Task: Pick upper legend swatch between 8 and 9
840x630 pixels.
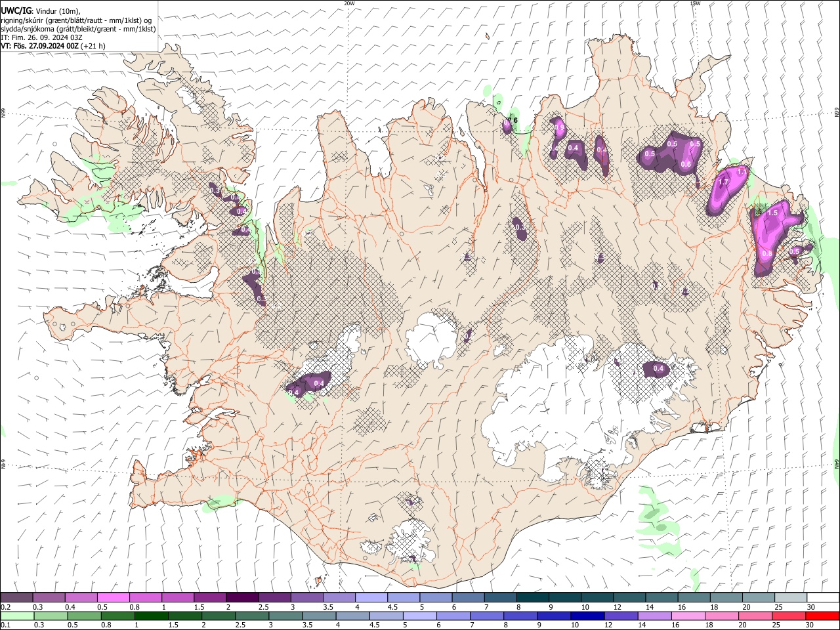Action: (533, 598)
